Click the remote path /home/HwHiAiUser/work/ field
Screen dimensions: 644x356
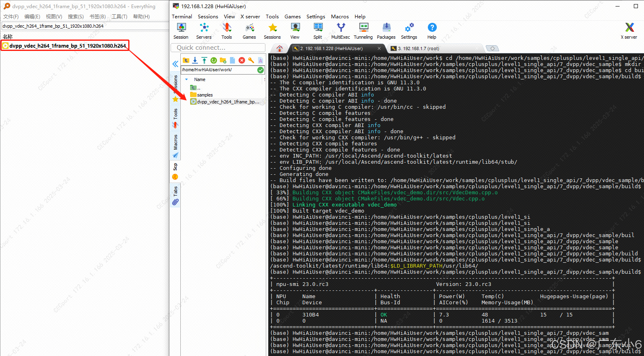point(219,70)
